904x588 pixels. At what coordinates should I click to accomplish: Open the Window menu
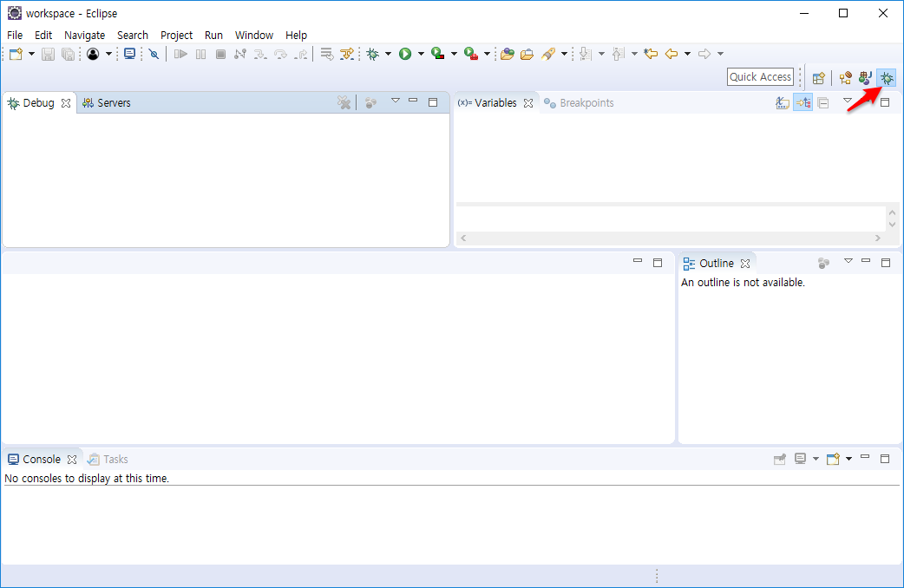click(x=254, y=36)
